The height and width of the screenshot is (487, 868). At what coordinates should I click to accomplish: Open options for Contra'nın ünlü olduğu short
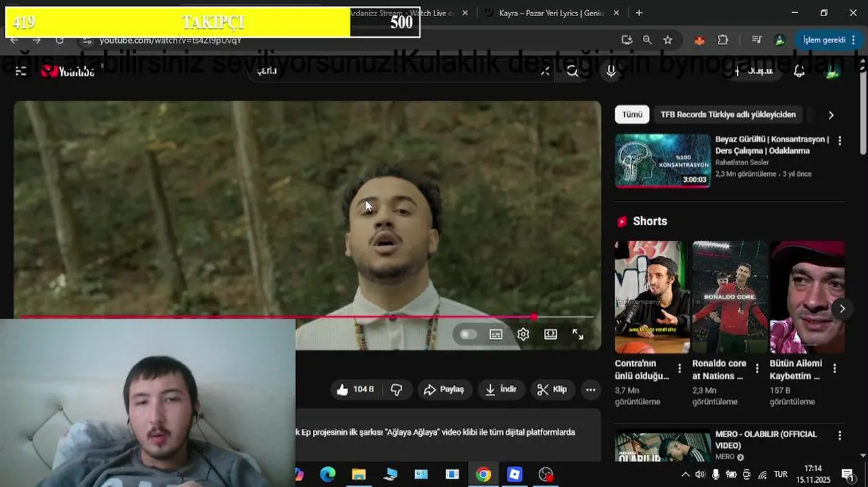pyautogui.click(x=679, y=369)
